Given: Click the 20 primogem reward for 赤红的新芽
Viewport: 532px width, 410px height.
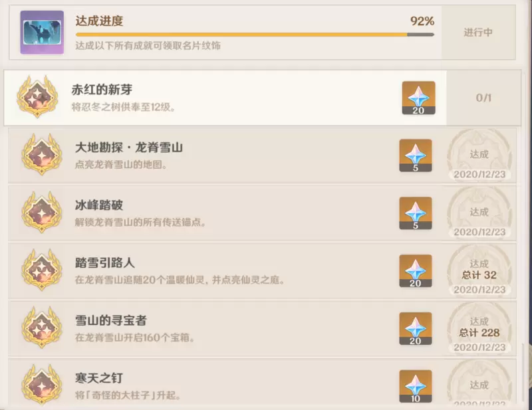Looking at the screenshot, I should point(418,98).
